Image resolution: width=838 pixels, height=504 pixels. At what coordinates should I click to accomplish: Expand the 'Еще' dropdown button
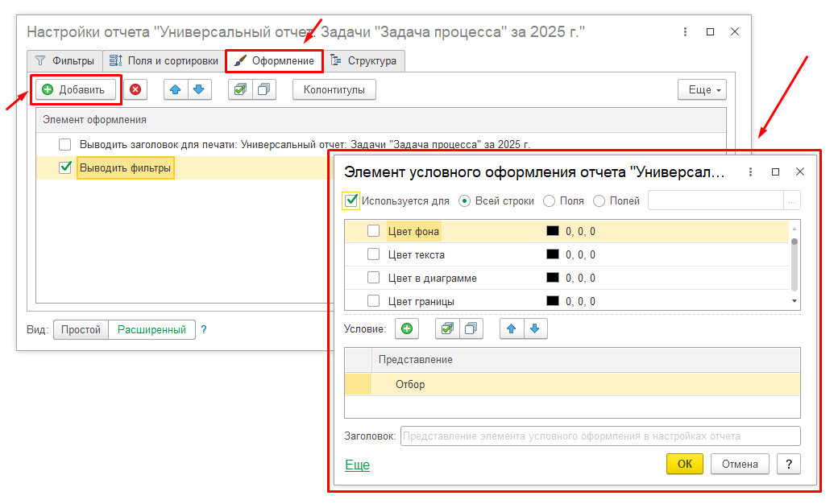(703, 89)
